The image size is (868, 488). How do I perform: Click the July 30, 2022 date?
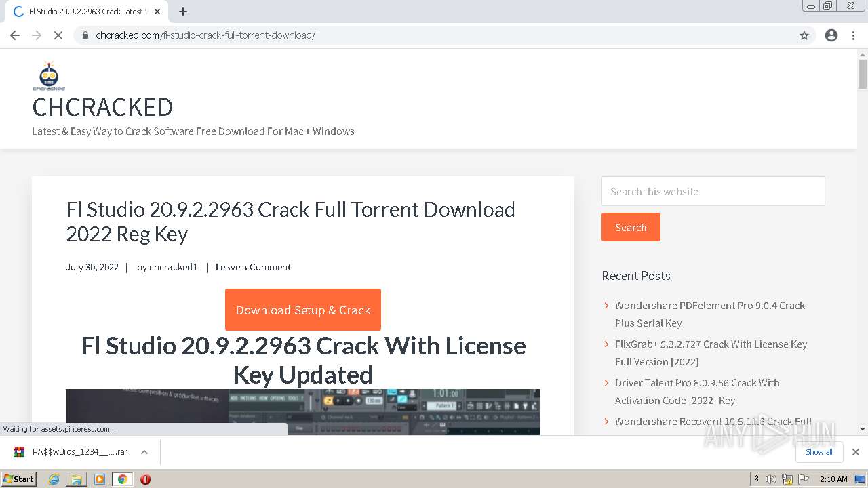coord(92,267)
